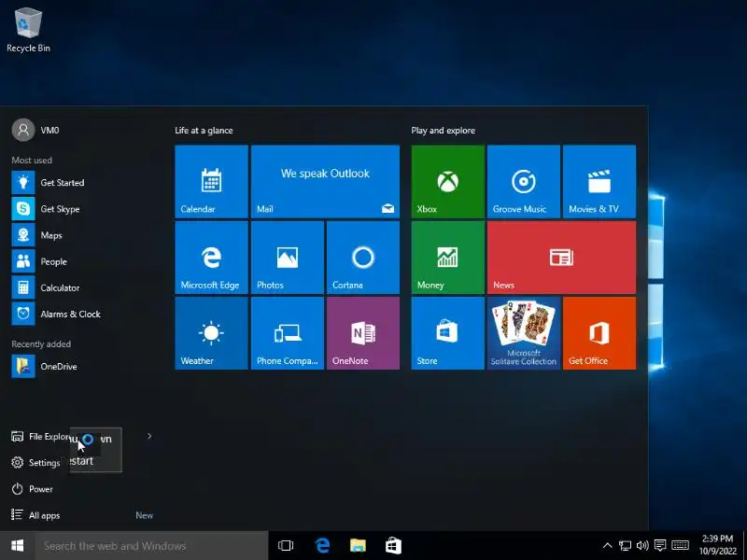This screenshot has width=747, height=560.
Task: Open the Movies & TV tile
Action: coord(599,181)
